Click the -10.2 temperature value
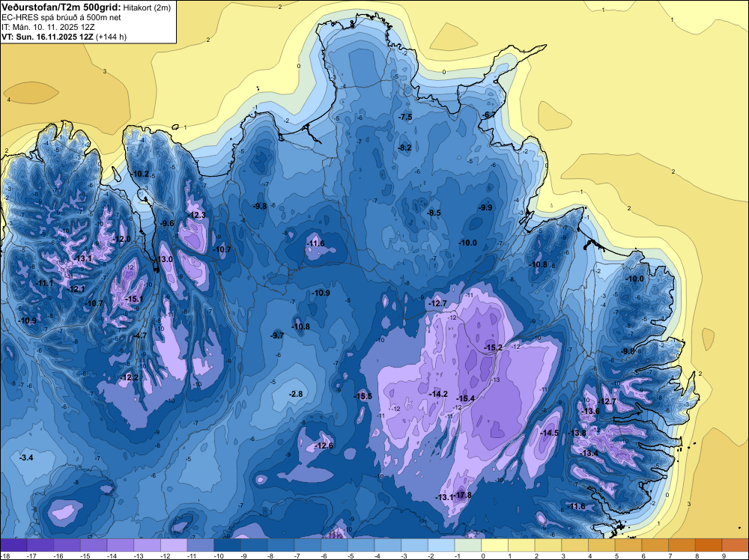This screenshot has width=749, height=560. (x=140, y=174)
